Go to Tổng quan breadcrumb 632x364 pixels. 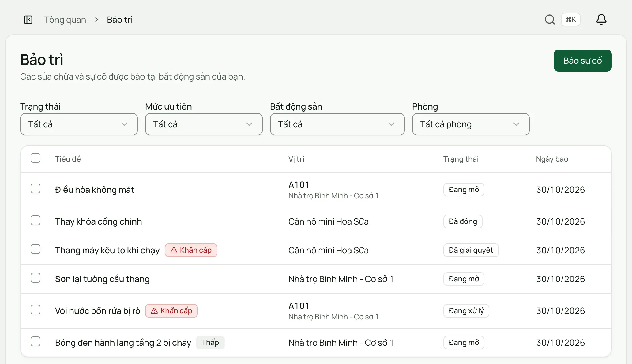(x=65, y=20)
